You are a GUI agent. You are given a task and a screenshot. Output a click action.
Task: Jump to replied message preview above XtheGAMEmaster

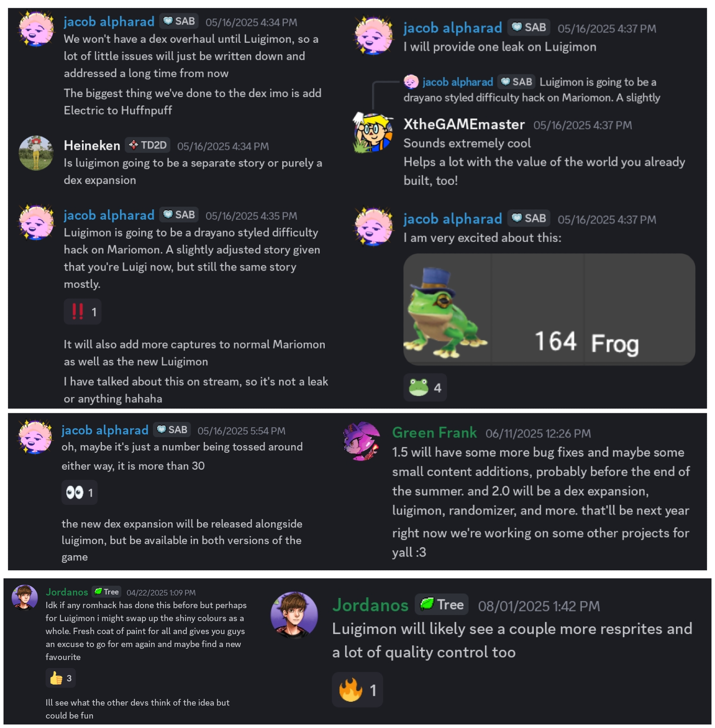point(532,90)
